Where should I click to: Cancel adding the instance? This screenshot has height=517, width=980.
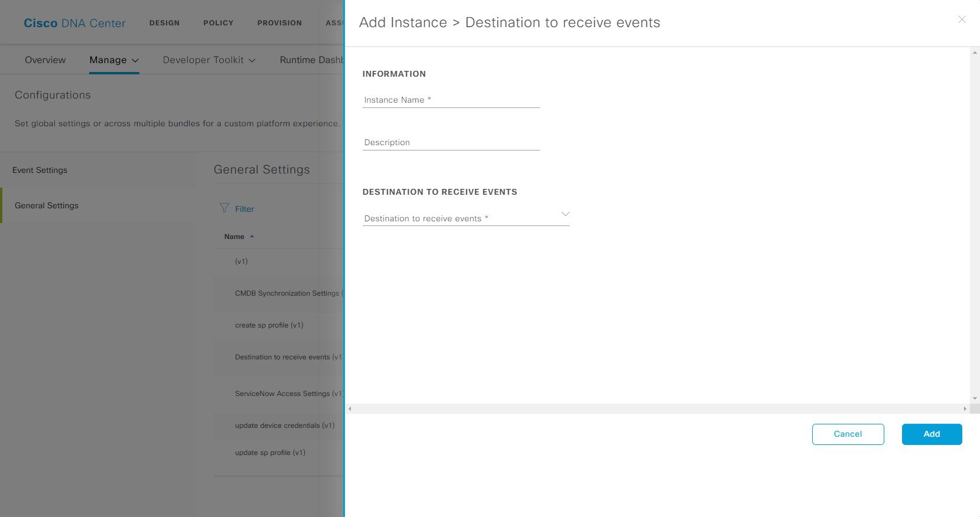pyautogui.click(x=848, y=434)
